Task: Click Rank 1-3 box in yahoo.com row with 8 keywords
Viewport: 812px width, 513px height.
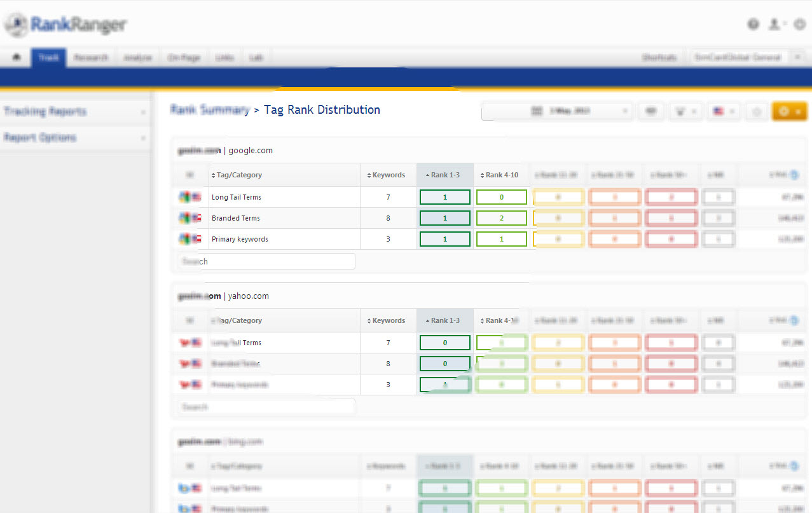Action: pos(445,364)
